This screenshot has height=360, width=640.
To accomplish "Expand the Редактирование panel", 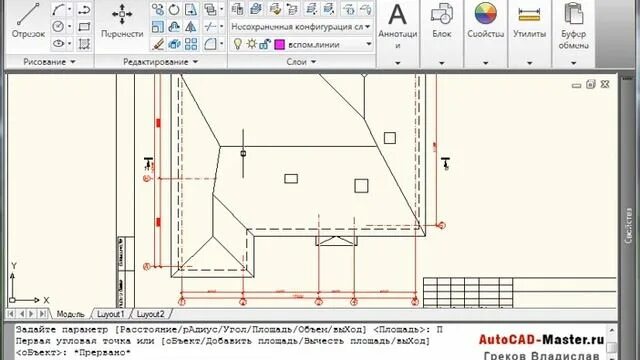I will pyautogui.click(x=160, y=62).
